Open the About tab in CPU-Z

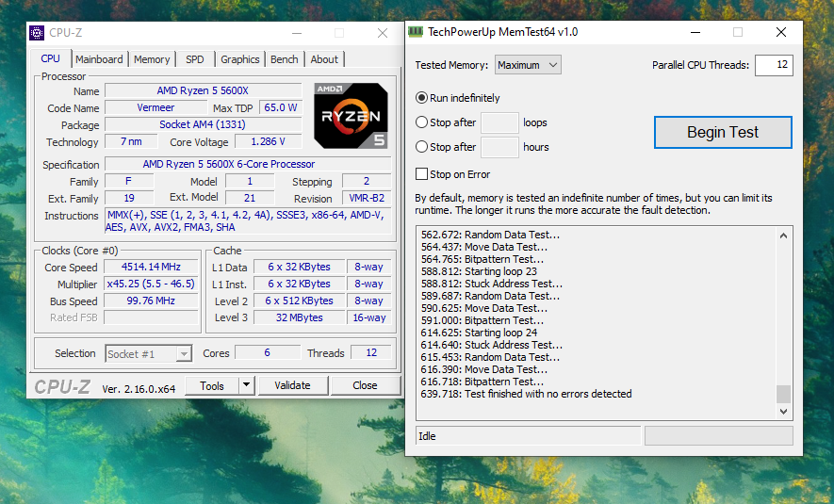pyautogui.click(x=324, y=59)
